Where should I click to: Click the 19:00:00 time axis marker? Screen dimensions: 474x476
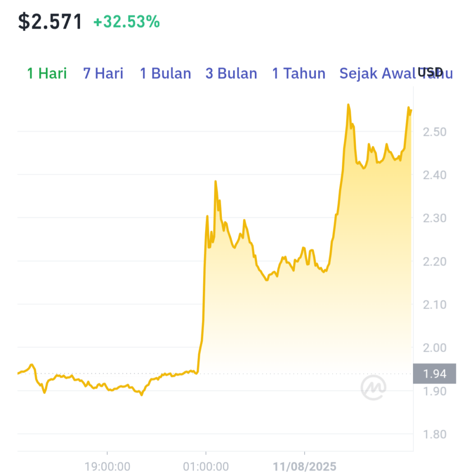coord(107,467)
